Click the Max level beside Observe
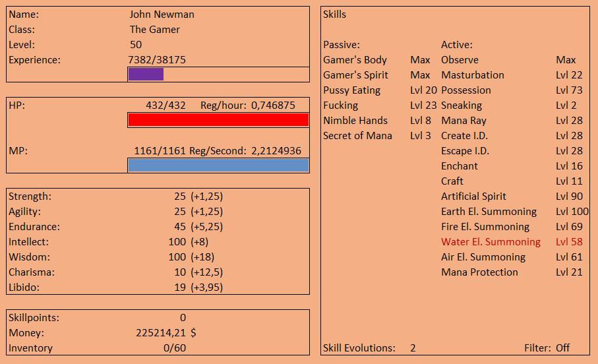 coord(566,60)
